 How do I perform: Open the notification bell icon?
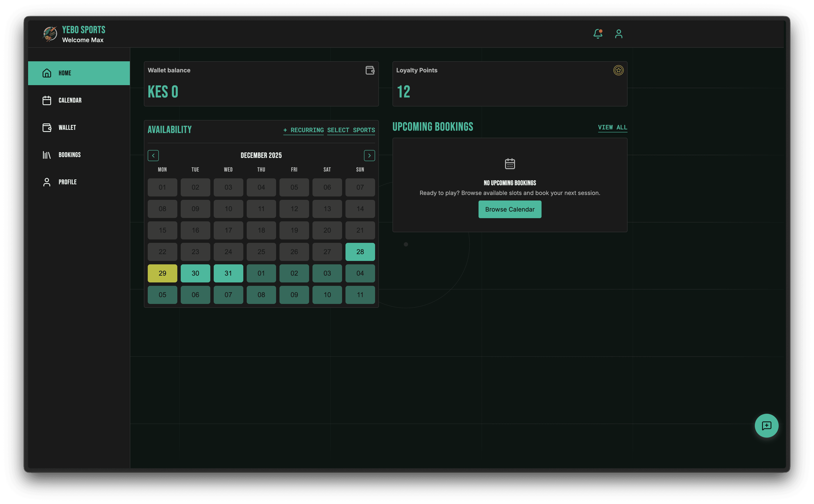[x=598, y=34]
